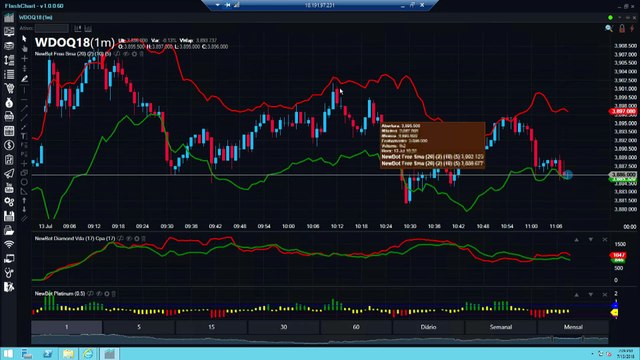The width and height of the screenshot is (640, 360).
Task: Toggle the bar chart icon beside the Ativo field
Action: [x=88, y=28]
